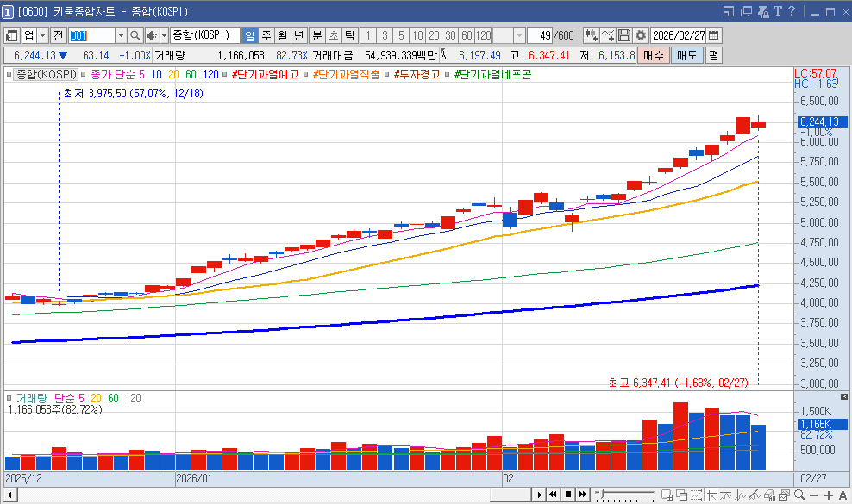Select the 틱 (tick) chart tab
The height and width of the screenshot is (504, 852).
click(x=349, y=35)
